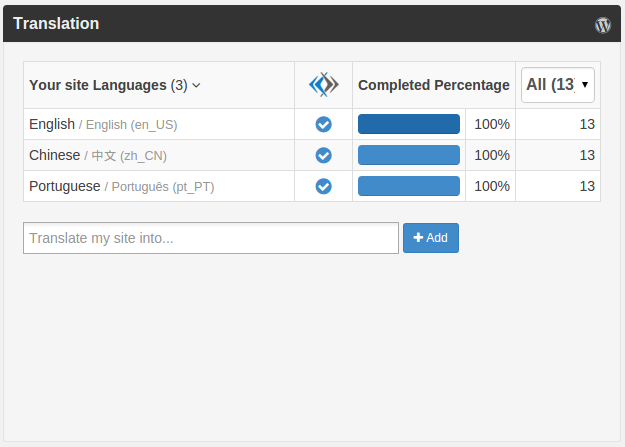The image size is (625, 447).
Task: Click the Portuguese item count 13
Action: 587,186
